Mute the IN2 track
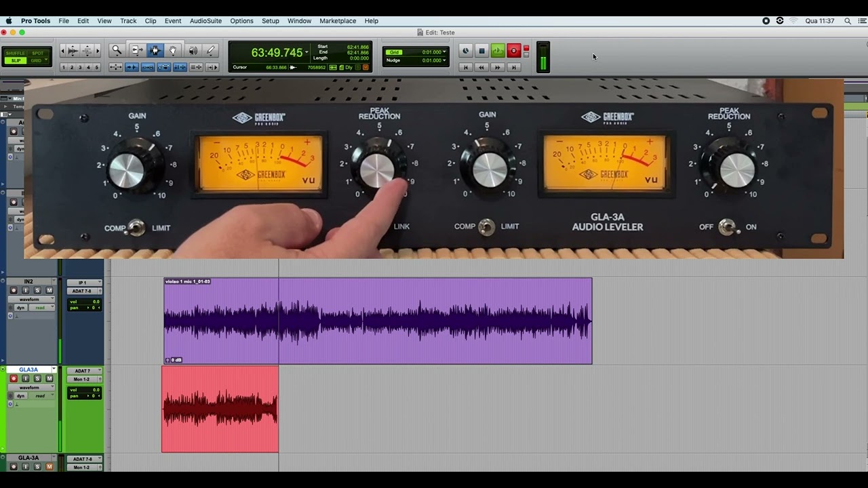868x488 pixels. pyautogui.click(x=50, y=290)
